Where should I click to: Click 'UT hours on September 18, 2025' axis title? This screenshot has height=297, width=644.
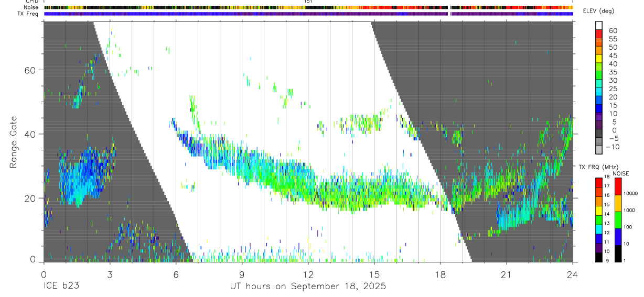(x=308, y=287)
